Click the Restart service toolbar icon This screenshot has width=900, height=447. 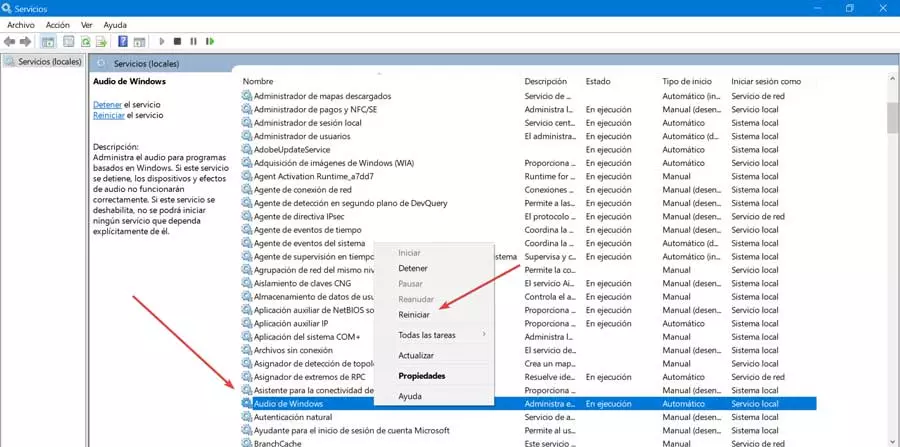click(210, 41)
